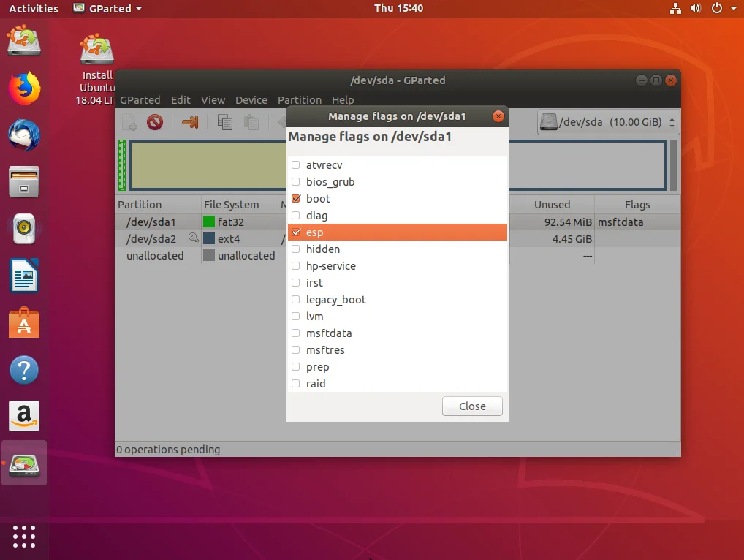
Task: Open the Device menu
Action: coord(251,100)
